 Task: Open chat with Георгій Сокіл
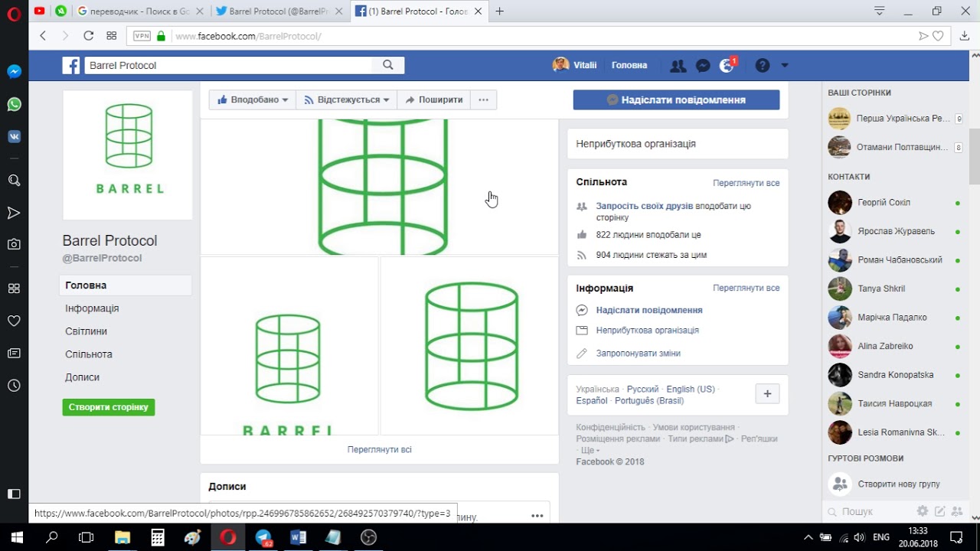(x=893, y=203)
